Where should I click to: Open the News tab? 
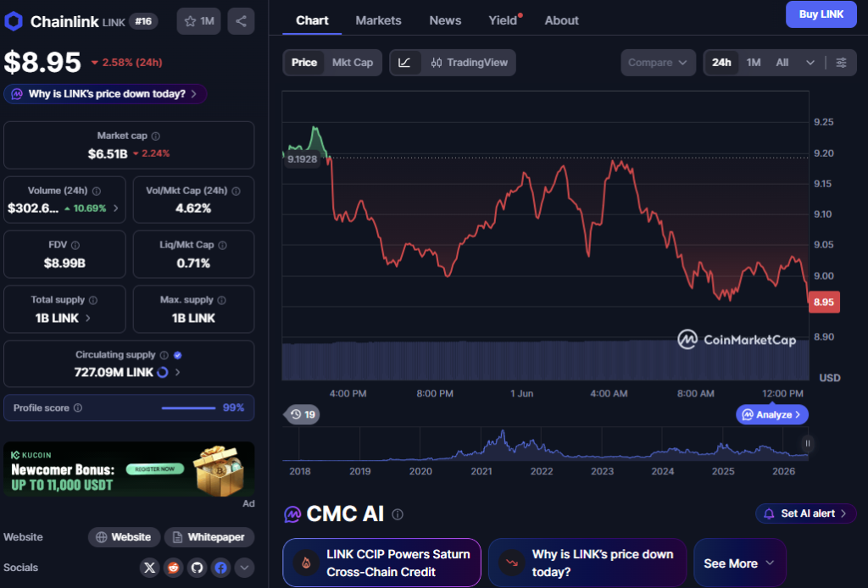(445, 20)
